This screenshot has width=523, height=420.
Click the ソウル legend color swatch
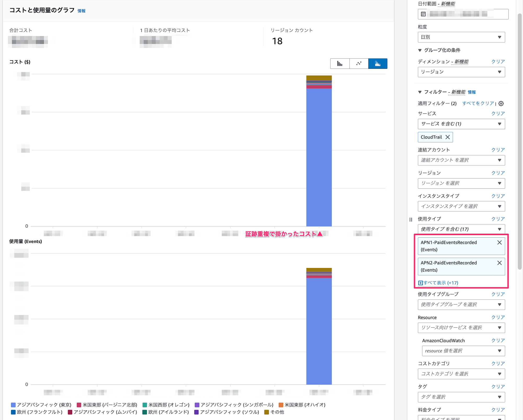click(196, 412)
